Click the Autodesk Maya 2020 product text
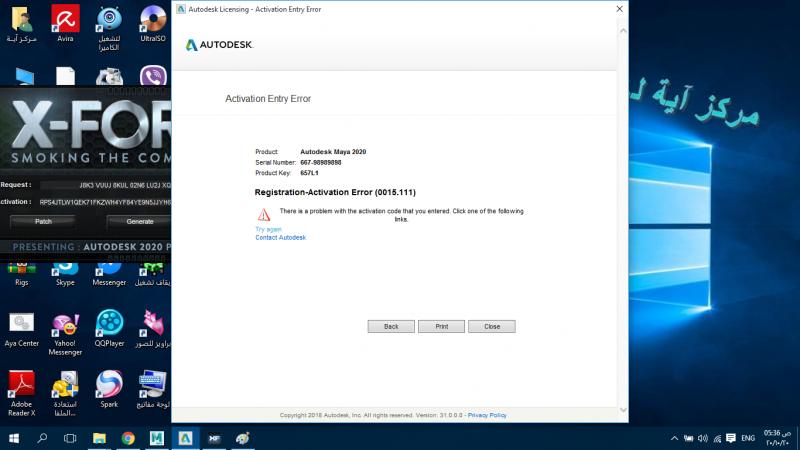The height and width of the screenshot is (450, 800). tap(333, 152)
